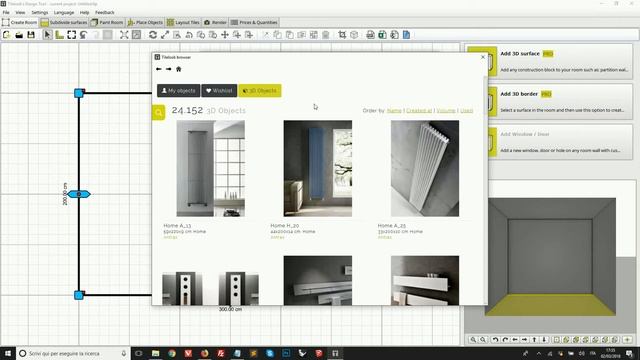The image size is (640, 360).
Task: Click the Windows taskbar search box
Action: 73,353
